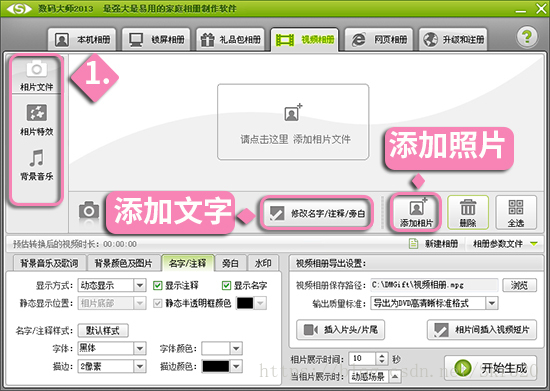Switch to 背景颜色及图片 tab

click(123, 263)
